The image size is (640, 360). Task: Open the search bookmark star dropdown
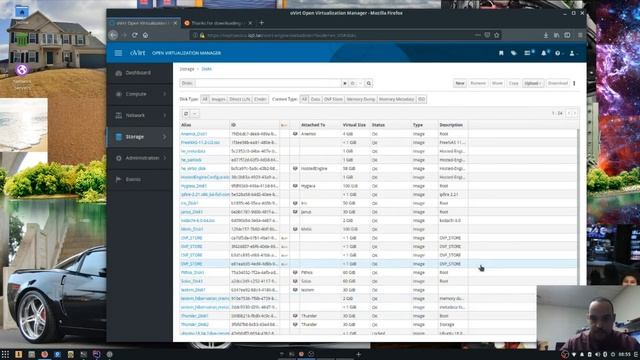tap(356, 83)
